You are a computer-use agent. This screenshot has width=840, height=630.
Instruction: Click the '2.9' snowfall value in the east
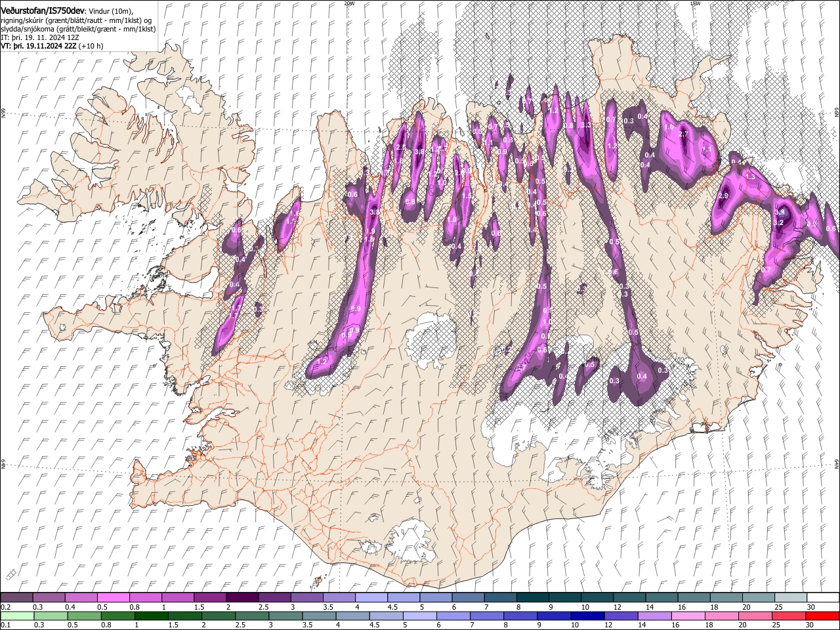[x=724, y=196]
